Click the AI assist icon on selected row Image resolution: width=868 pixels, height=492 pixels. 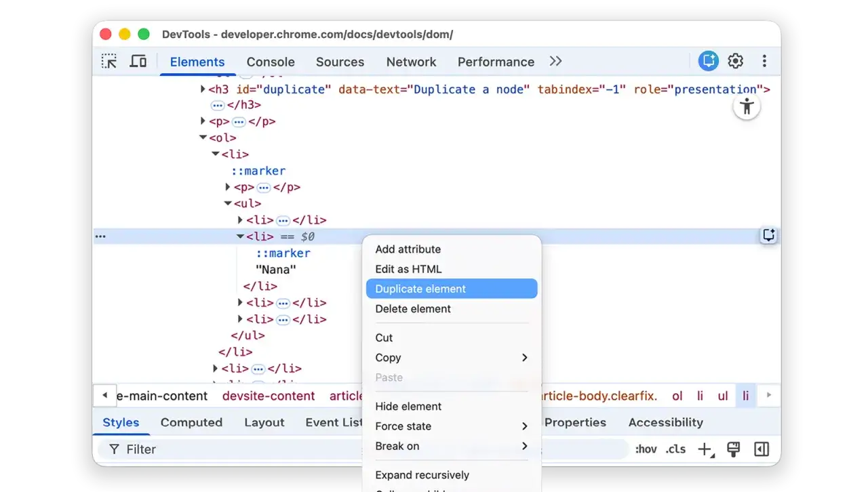(768, 236)
